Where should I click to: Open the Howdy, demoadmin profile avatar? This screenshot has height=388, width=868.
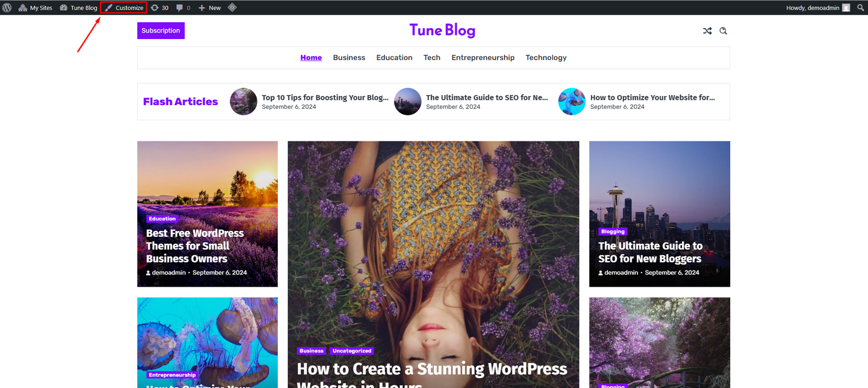pos(846,8)
